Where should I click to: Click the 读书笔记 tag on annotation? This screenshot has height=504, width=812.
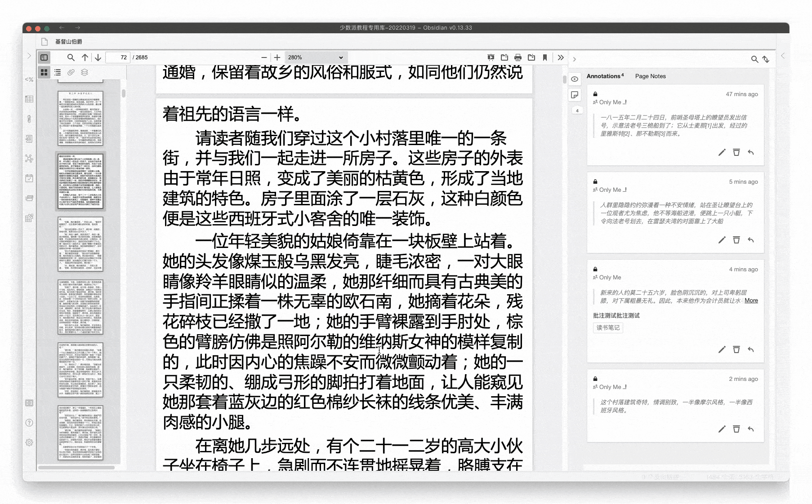pos(608,328)
